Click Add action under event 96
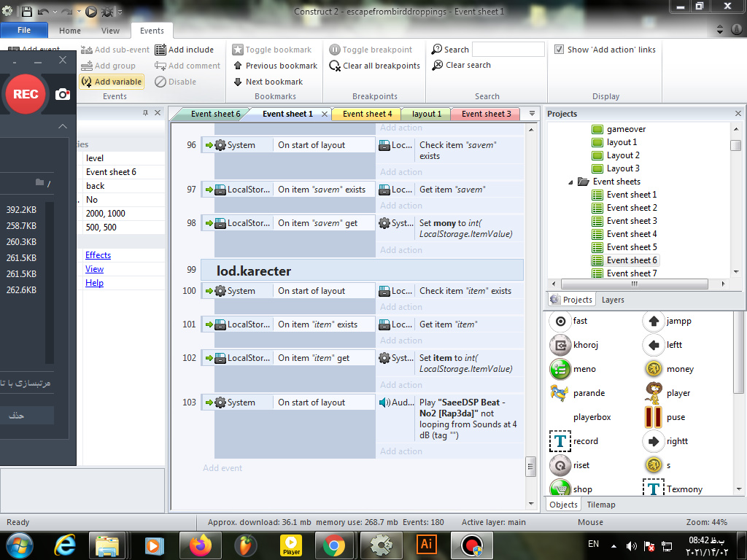Image resolution: width=747 pixels, height=560 pixels. [401, 172]
